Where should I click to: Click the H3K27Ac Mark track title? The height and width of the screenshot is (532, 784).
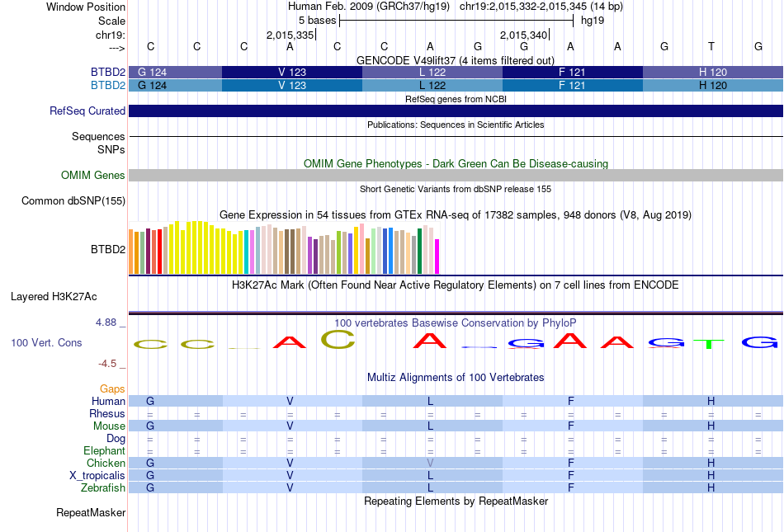point(456,285)
